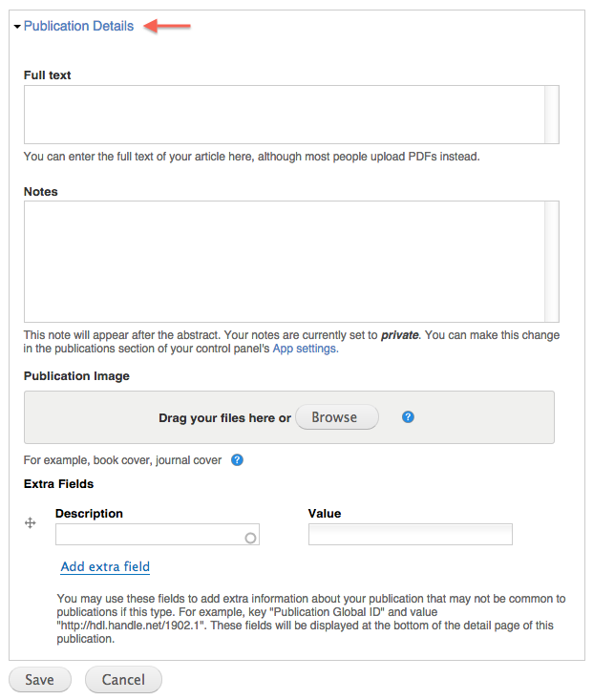Click inside the Notes text area

[285, 262]
